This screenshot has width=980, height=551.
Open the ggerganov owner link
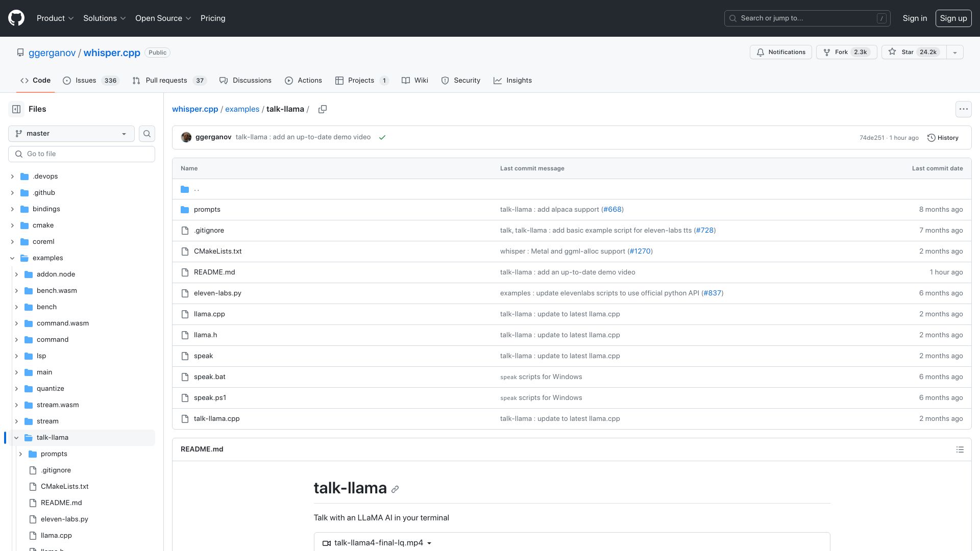[x=52, y=53]
